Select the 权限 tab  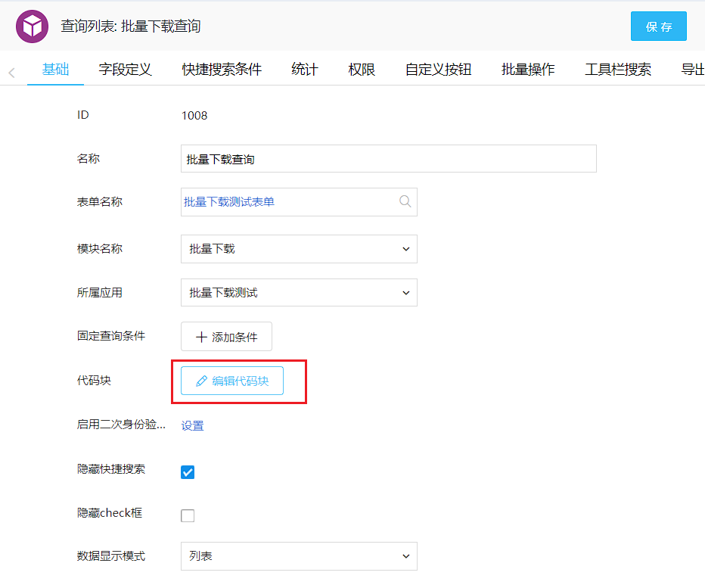click(x=362, y=70)
